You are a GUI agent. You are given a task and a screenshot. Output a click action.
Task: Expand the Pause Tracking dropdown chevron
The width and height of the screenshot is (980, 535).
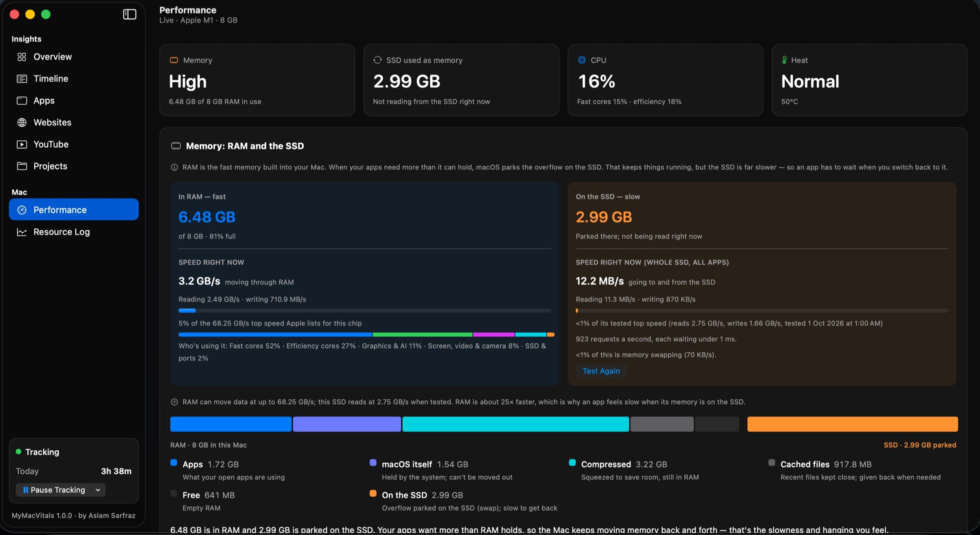pyautogui.click(x=98, y=490)
